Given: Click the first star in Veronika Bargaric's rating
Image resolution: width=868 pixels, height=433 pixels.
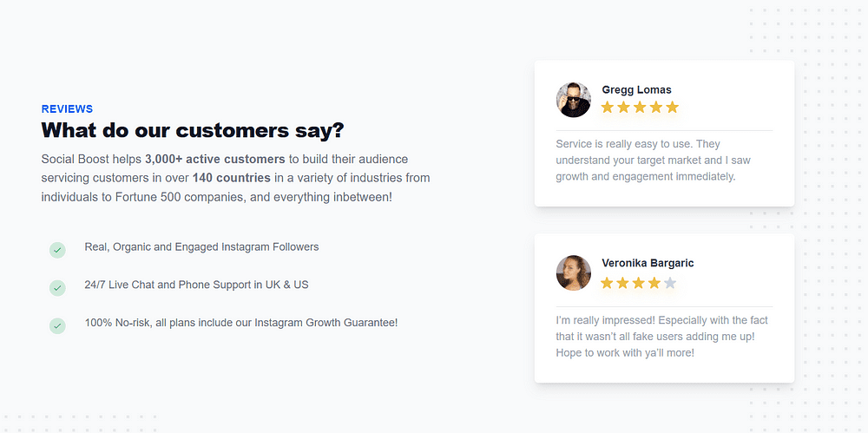Looking at the screenshot, I should (x=608, y=283).
